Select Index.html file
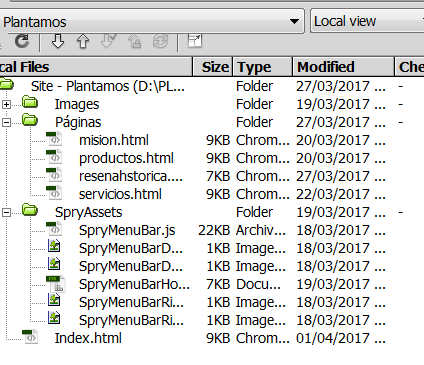Image resolution: width=424 pixels, height=365 pixels. pyautogui.click(x=88, y=338)
